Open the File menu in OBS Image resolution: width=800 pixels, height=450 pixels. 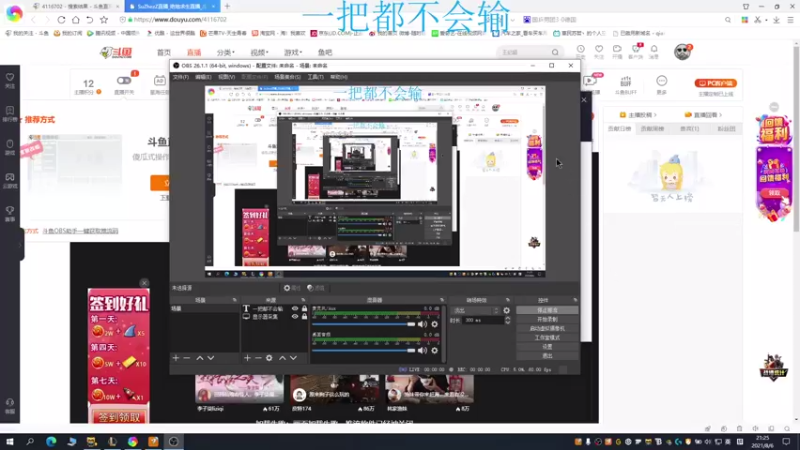point(181,77)
